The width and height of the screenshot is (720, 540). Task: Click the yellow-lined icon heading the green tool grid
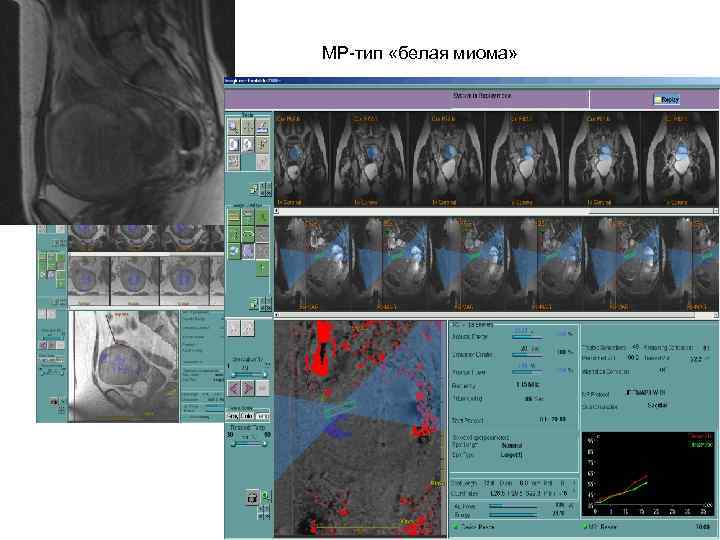coord(234,216)
